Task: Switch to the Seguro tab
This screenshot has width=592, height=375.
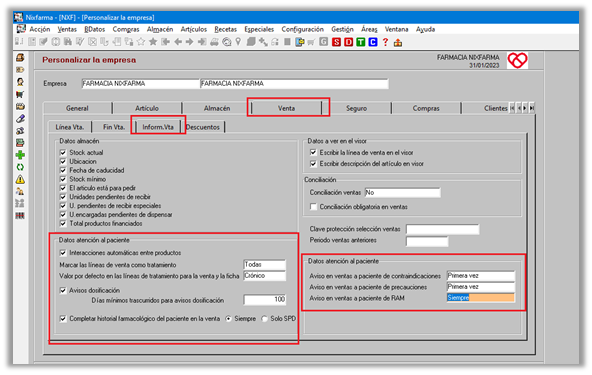Action: click(356, 108)
